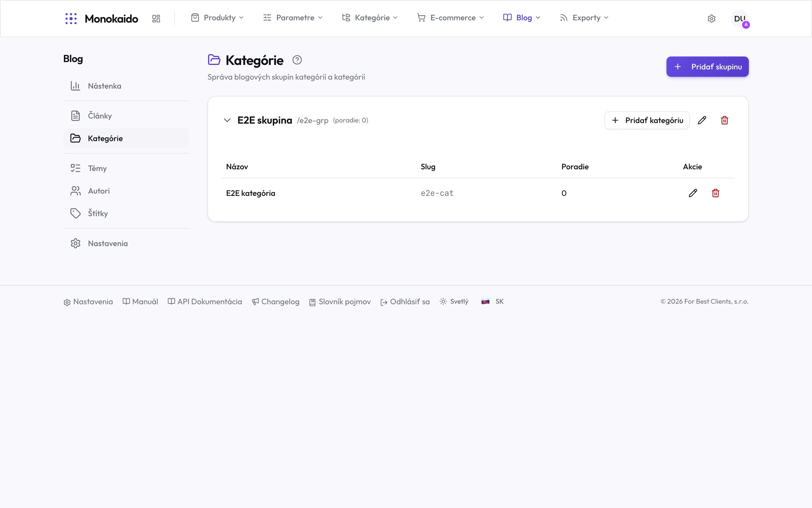Screen dimensions: 812x508
Task: Expand the Produkty dropdown menu
Action: coord(217,18)
